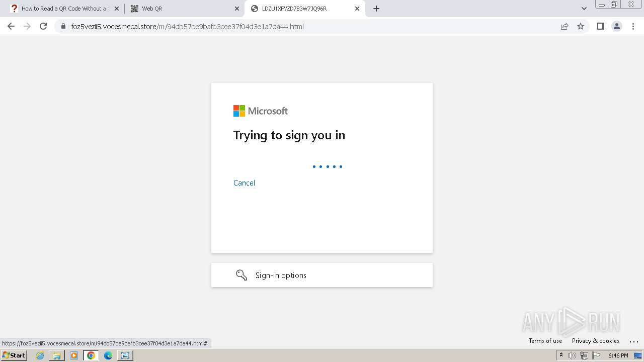
Task: Open the last taskbar application icon
Action: pyautogui.click(x=125, y=355)
